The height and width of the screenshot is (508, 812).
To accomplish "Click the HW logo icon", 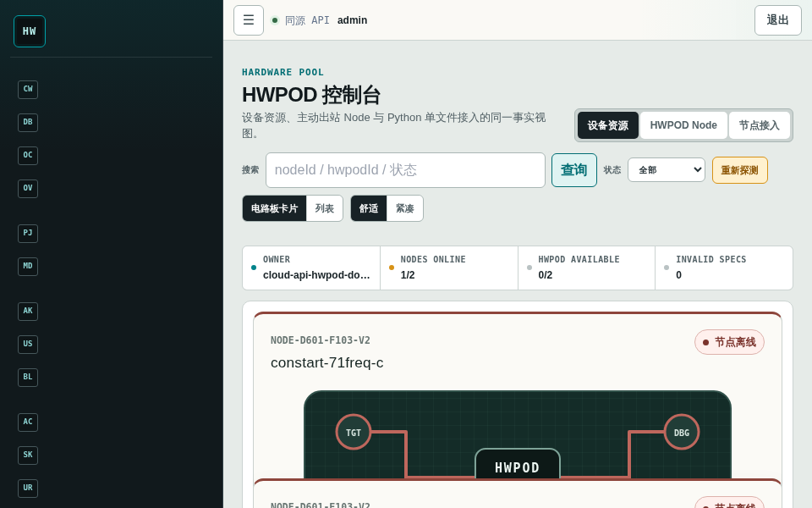I will [x=30, y=31].
